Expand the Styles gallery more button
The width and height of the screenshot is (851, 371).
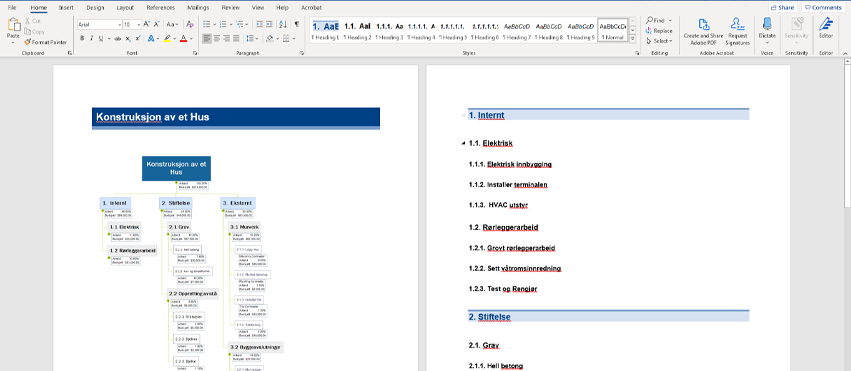point(632,40)
